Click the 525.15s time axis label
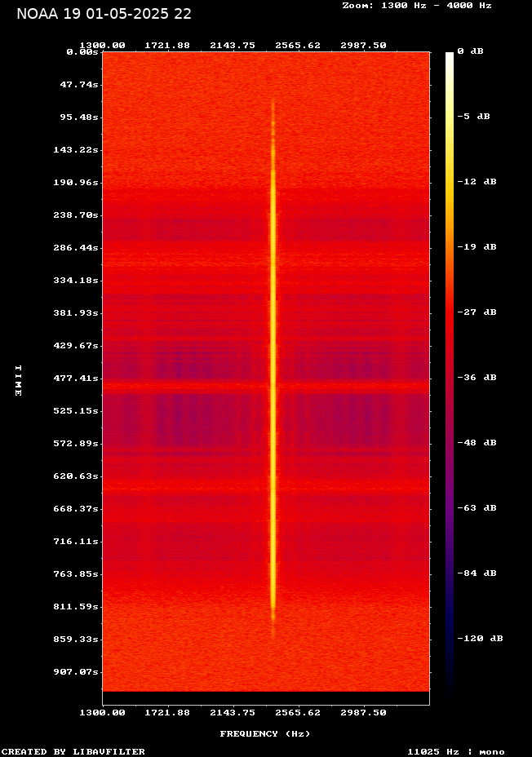The height and width of the screenshot is (757, 532). tap(76, 411)
